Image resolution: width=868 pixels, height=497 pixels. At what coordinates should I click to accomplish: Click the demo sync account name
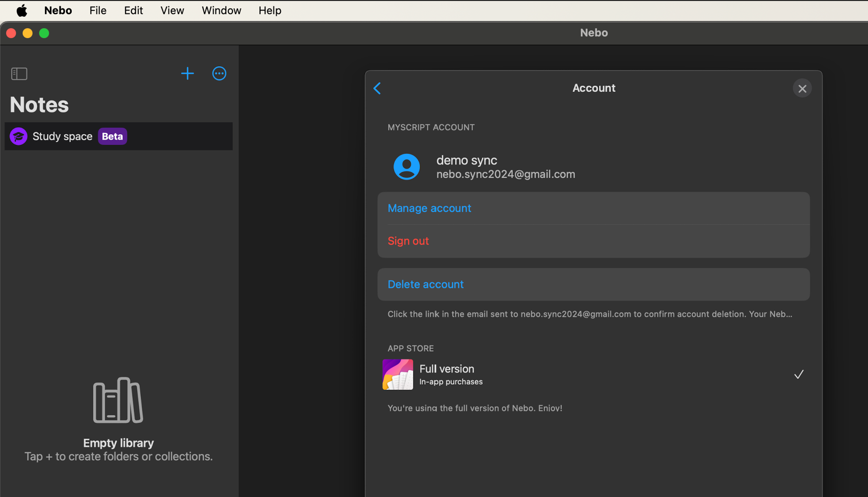click(x=467, y=160)
